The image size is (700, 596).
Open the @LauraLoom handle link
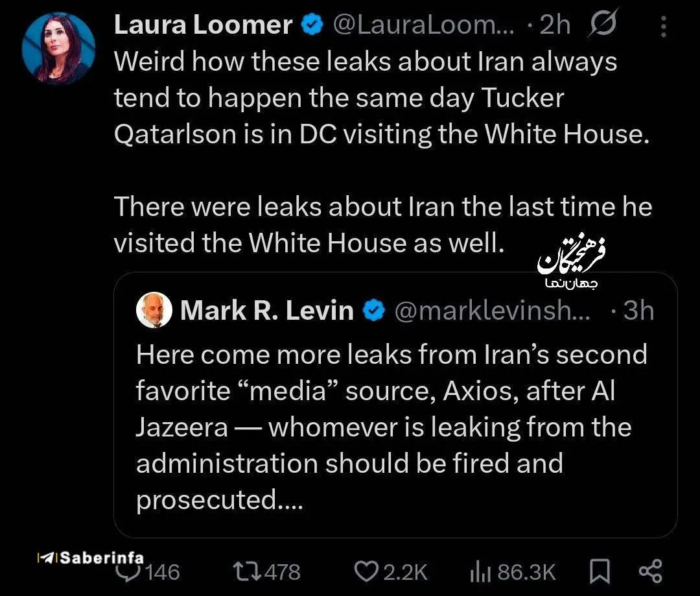click(x=423, y=25)
